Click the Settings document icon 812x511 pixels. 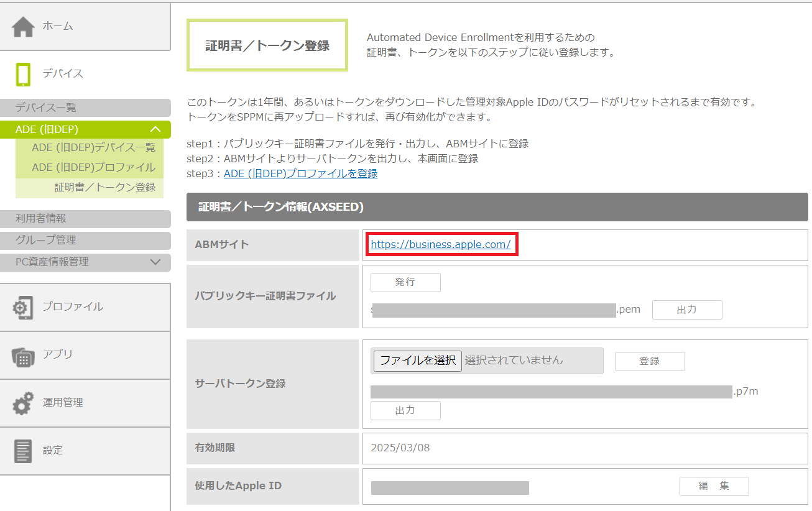coord(24,451)
